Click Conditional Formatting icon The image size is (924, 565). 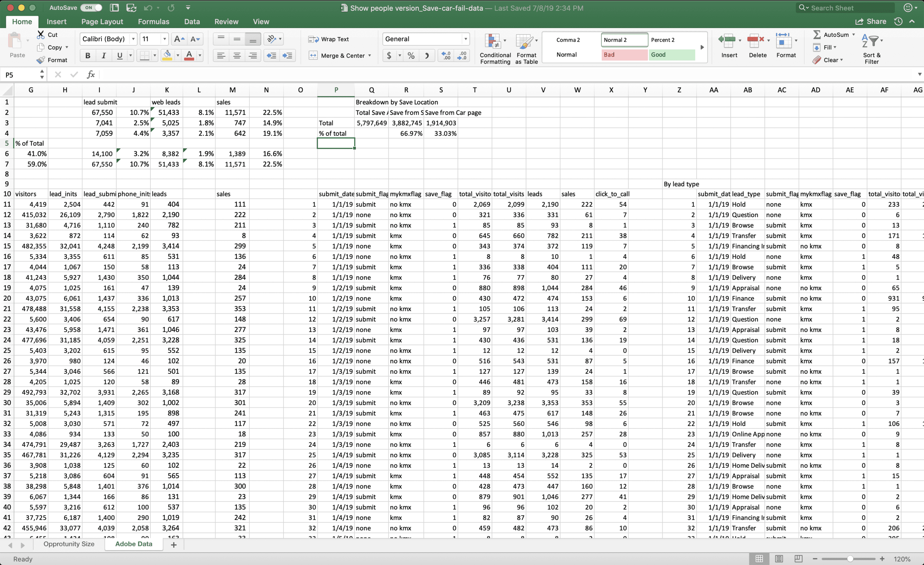click(492, 42)
